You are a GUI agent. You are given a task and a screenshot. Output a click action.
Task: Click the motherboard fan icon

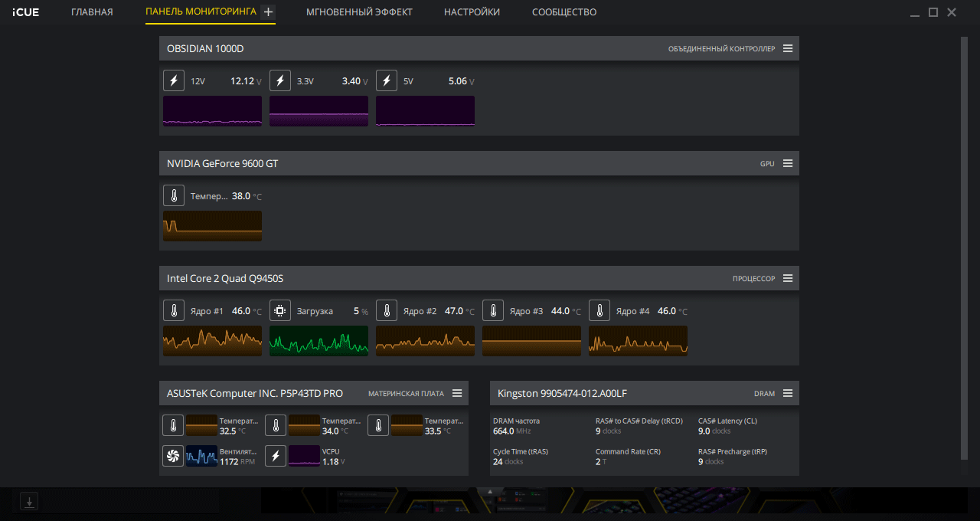pyautogui.click(x=173, y=456)
